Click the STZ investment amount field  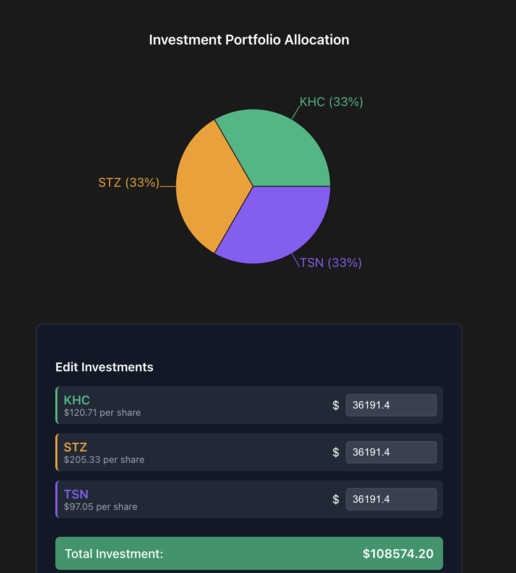click(391, 452)
